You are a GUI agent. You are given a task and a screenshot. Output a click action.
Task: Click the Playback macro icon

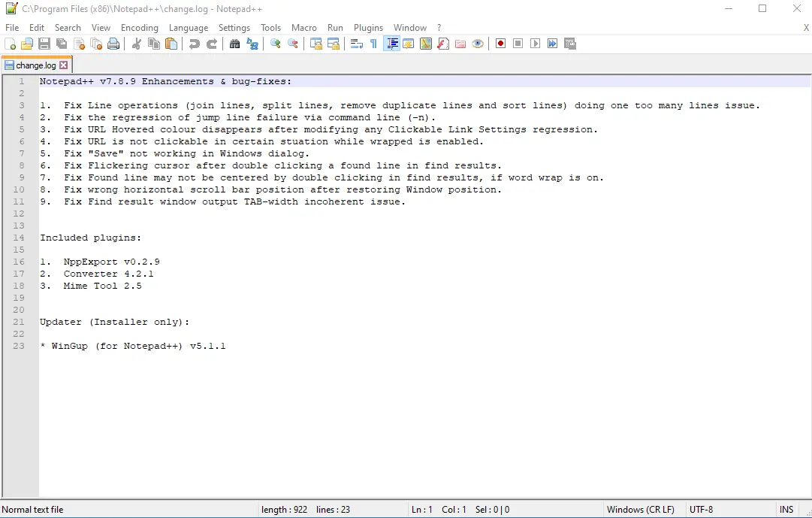click(x=535, y=44)
